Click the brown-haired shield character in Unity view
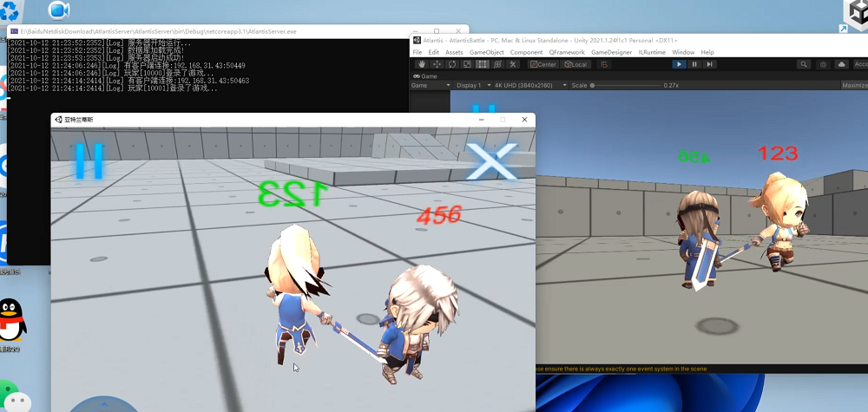Viewport: 868px width, 412px height. pyautogui.click(x=699, y=239)
